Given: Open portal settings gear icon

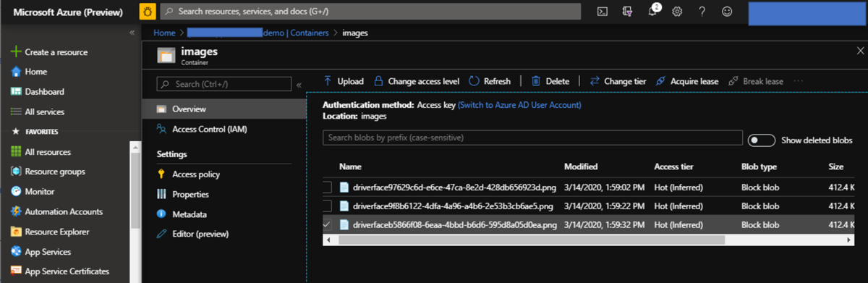Looking at the screenshot, I should click(677, 12).
